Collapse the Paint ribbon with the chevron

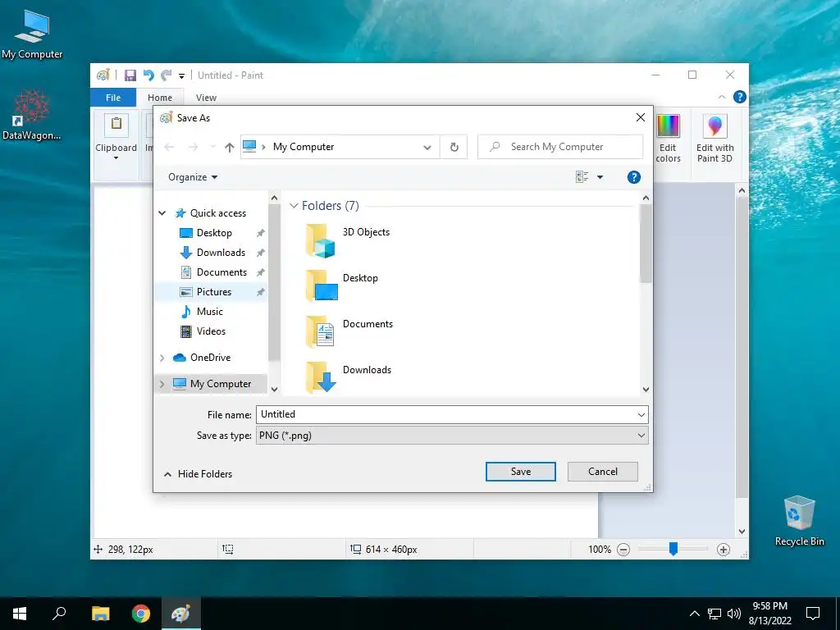(722, 97)
